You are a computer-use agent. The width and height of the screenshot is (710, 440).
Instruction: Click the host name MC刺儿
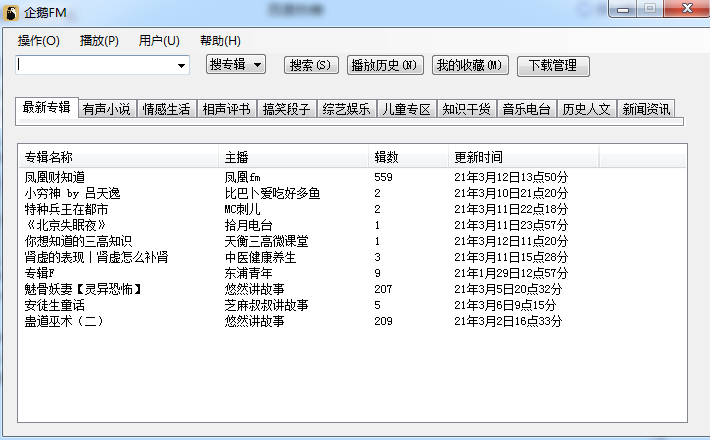pyautogui.click(x=243, y=209)
